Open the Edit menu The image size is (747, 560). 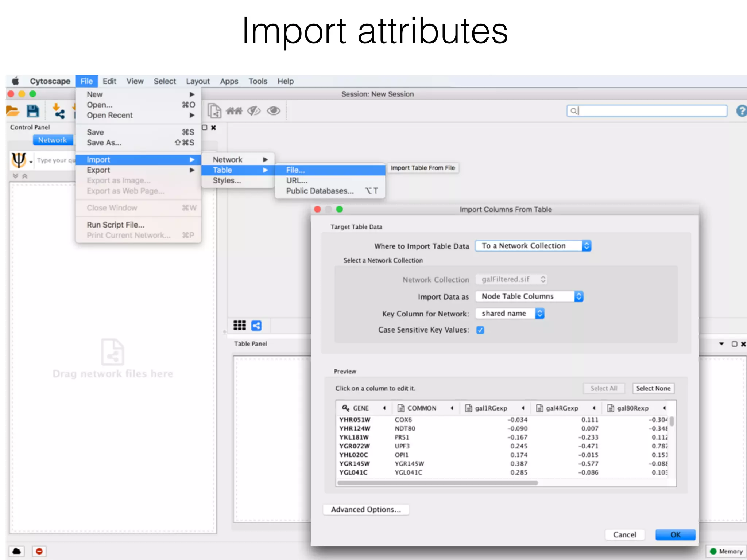[x=109, y=81]
